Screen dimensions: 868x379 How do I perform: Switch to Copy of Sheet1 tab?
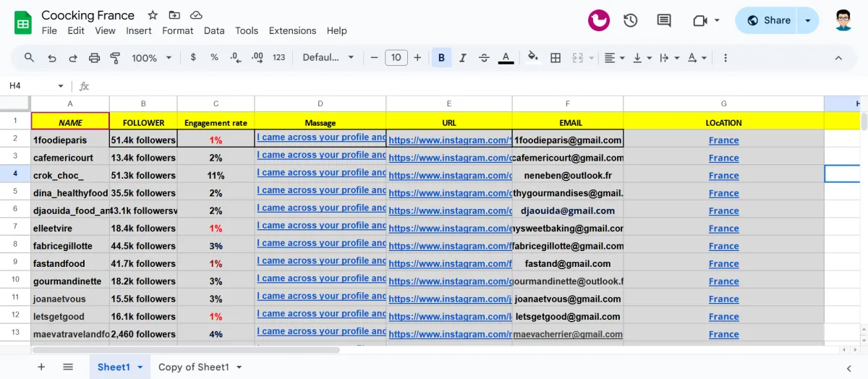point(193,367)
